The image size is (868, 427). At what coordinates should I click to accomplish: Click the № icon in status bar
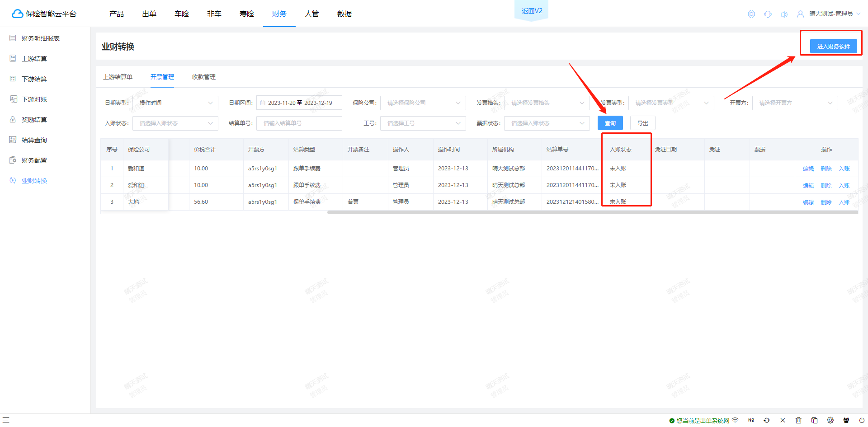(751, 420)
